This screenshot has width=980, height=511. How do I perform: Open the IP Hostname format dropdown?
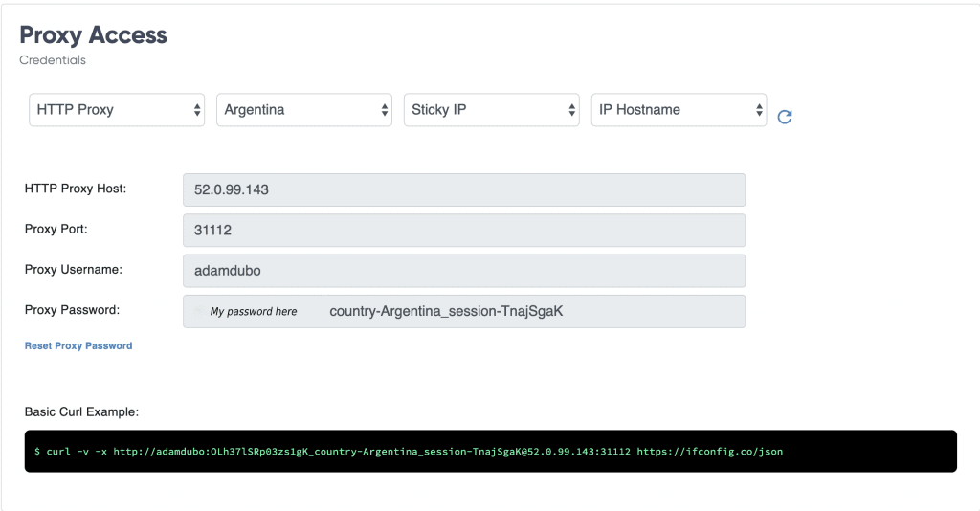click(679, 110)
